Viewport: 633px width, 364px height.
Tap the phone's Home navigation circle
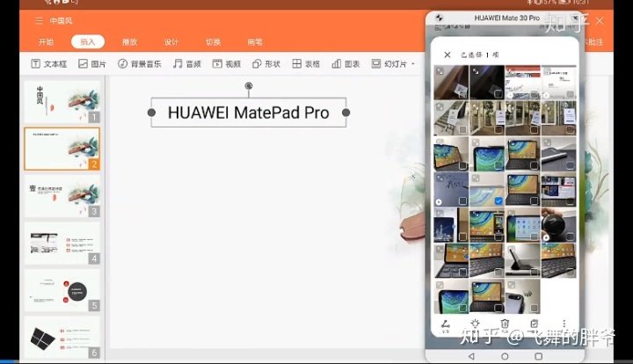505,356
